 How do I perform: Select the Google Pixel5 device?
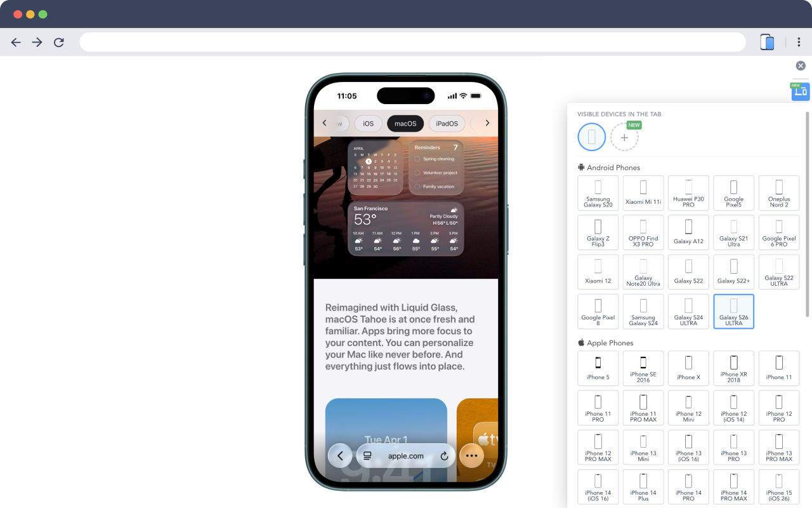[x=734, y=194]
